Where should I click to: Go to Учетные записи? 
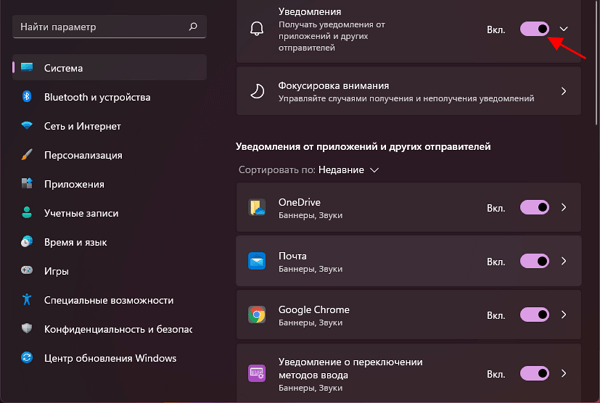coord(110,213)
